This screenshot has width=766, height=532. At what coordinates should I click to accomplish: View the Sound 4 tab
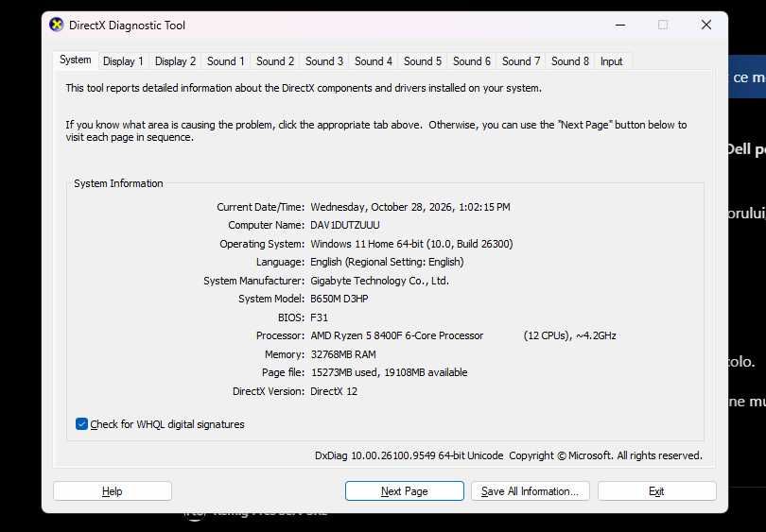pyautogui.click(x=374, y=61)
